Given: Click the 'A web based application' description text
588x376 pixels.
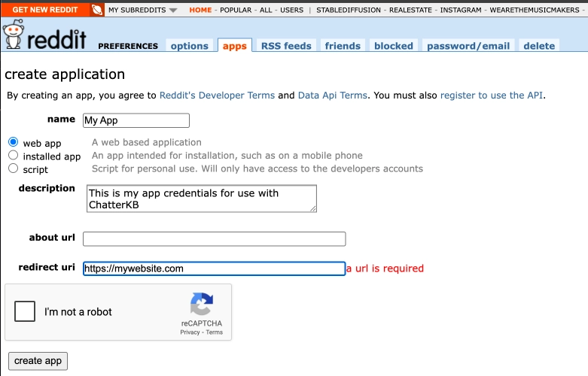Looking at the screenshot, I should click(147, 142).
